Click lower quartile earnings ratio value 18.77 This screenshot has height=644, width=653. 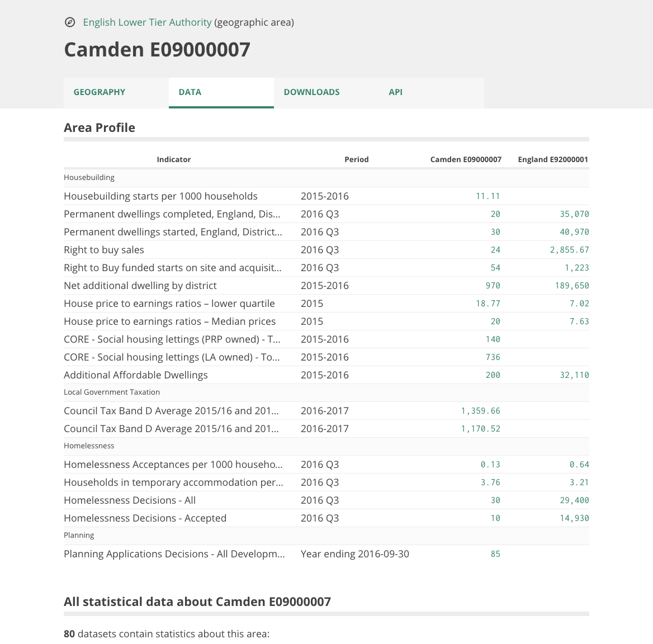pyautogui.click(x=488, y=304)
